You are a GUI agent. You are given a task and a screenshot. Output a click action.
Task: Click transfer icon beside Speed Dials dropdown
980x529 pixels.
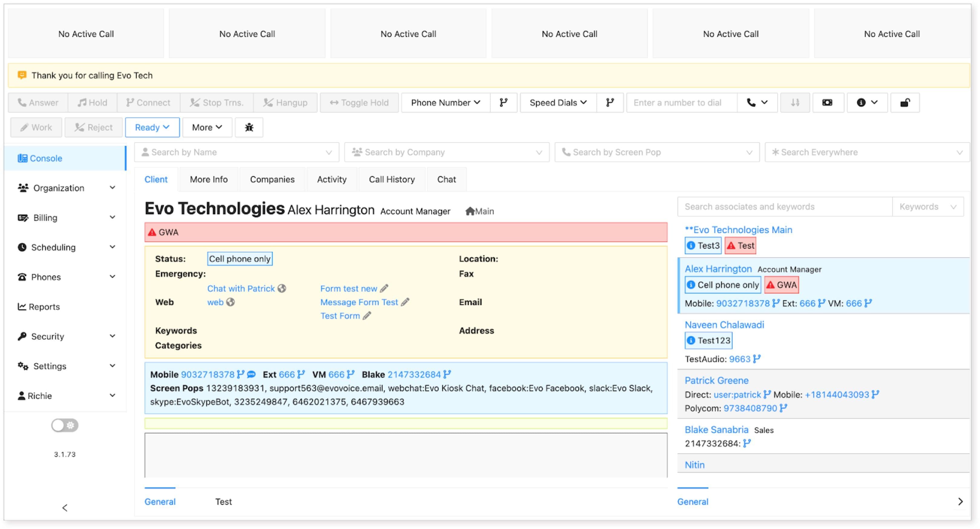click(x=610, y=102)
